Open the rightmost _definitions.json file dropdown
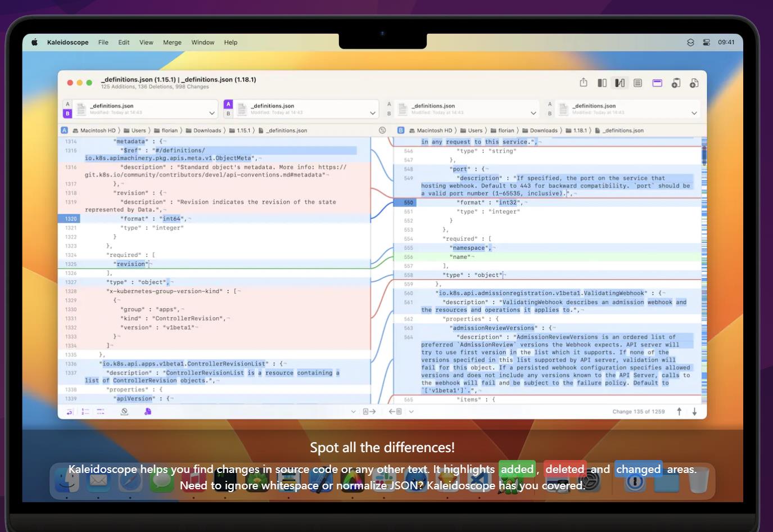The width and height of the screenshot is (773, 532). [694, 113]
